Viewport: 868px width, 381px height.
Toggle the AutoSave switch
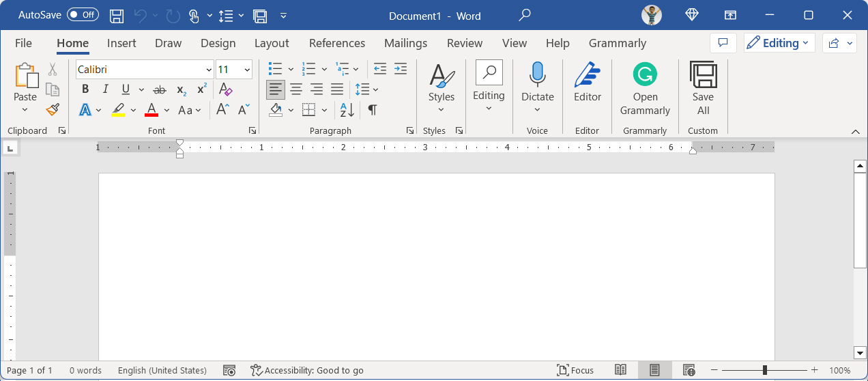point(83,15)
